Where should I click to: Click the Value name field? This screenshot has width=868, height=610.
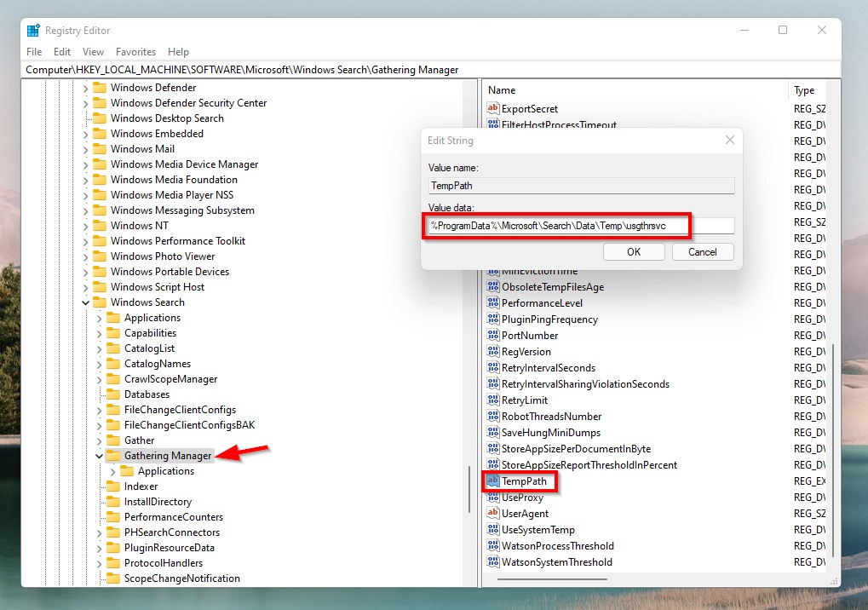point(581,186)
